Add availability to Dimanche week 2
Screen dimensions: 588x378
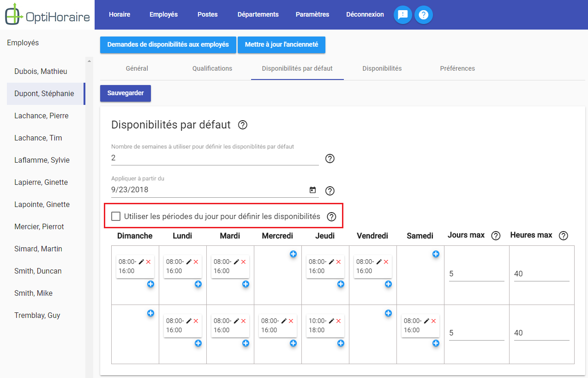pos(150,313)
